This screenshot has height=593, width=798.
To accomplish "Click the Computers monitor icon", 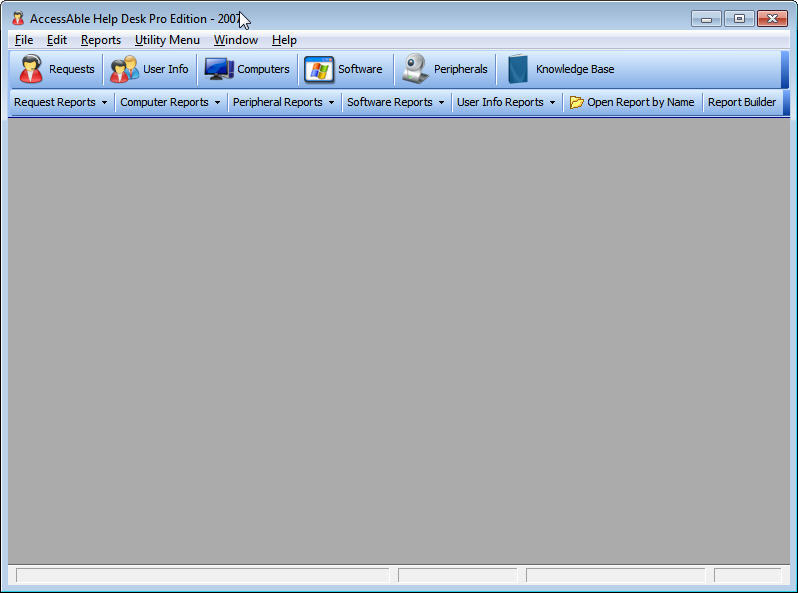I will (x=219, y=69).
